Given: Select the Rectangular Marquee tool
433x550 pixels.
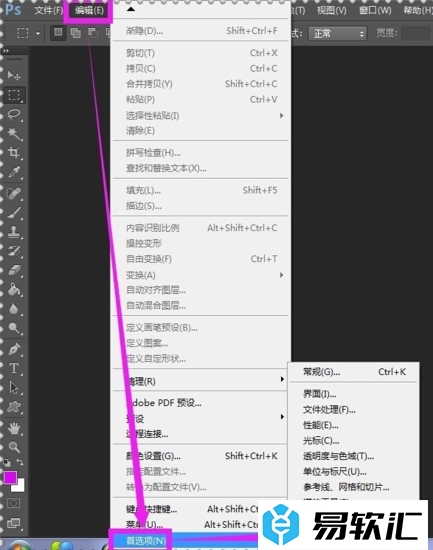Looking at the screenshot, I should [14, 95].
